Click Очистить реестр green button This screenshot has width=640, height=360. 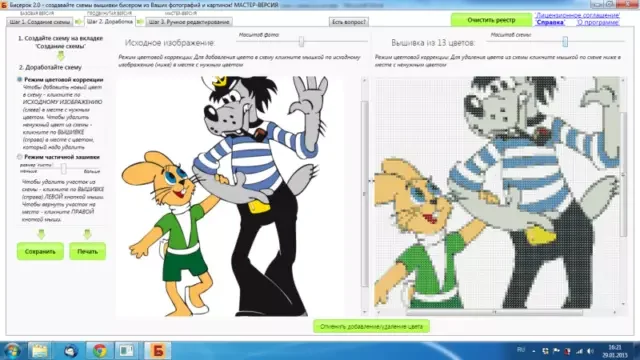(x=491, y=20)
